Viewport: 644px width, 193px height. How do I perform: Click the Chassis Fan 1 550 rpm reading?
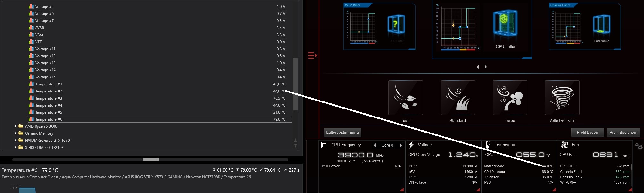tap(623, 172)
